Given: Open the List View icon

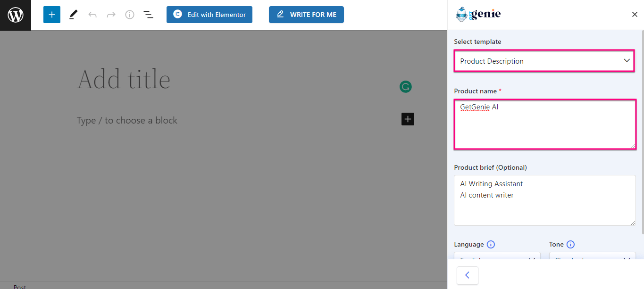Looking at the screenshot, I should coord(149,15).
